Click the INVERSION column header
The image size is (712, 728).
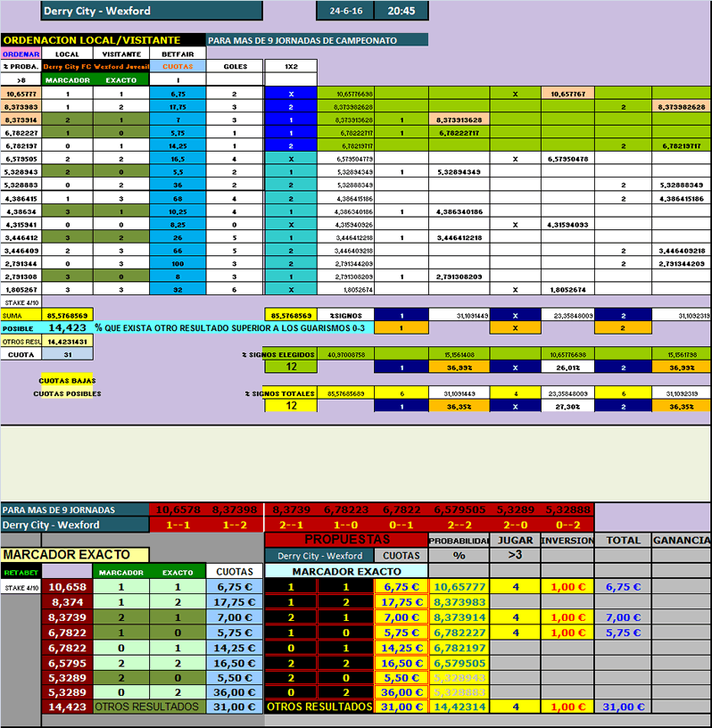[567, 540]
